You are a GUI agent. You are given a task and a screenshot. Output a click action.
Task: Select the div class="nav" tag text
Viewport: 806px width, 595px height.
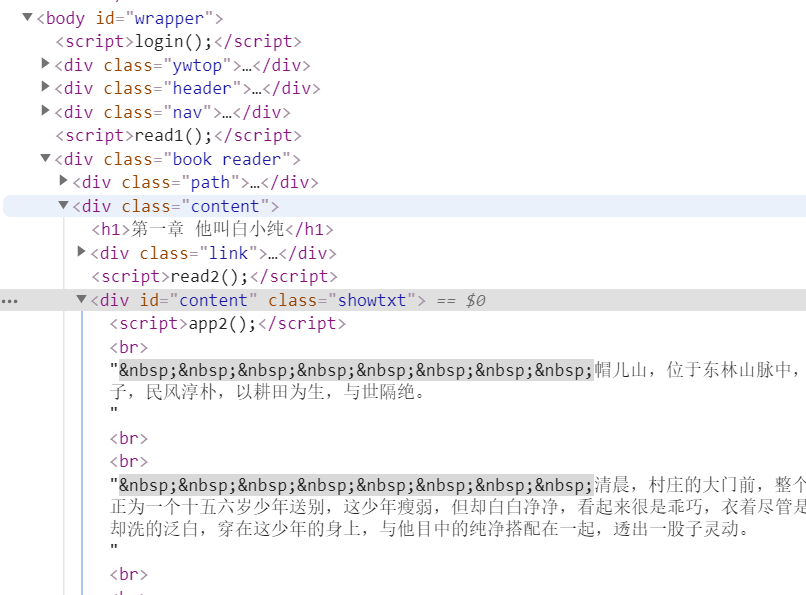(x=173, y=113)
